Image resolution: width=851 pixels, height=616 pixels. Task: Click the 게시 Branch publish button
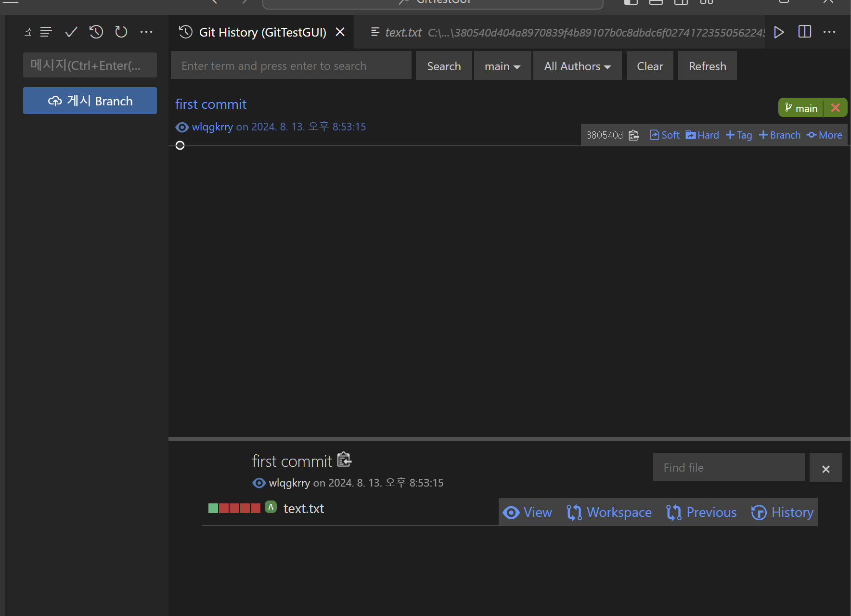pos(90,101)
